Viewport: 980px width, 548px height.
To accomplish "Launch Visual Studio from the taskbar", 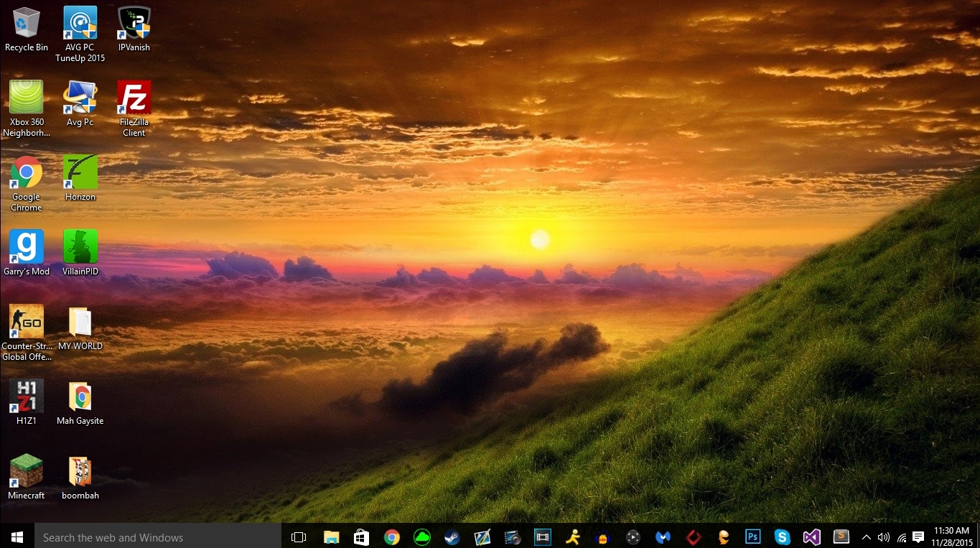I will pyautogui.click(x=812, y=537).
